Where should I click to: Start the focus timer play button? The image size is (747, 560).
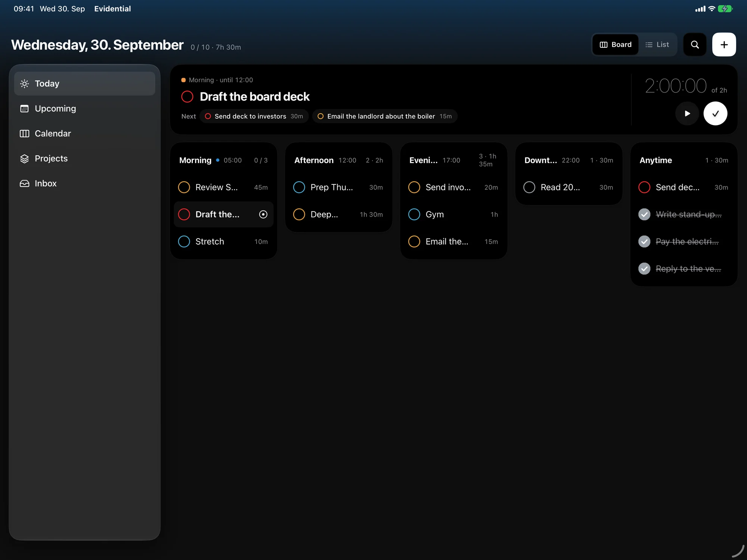point(687,113)
